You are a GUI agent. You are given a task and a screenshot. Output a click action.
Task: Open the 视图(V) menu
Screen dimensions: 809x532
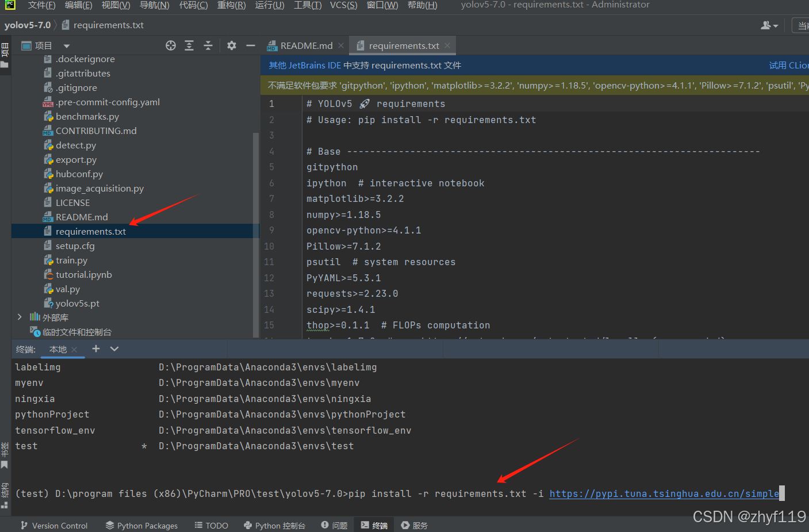tap(116, 5)
